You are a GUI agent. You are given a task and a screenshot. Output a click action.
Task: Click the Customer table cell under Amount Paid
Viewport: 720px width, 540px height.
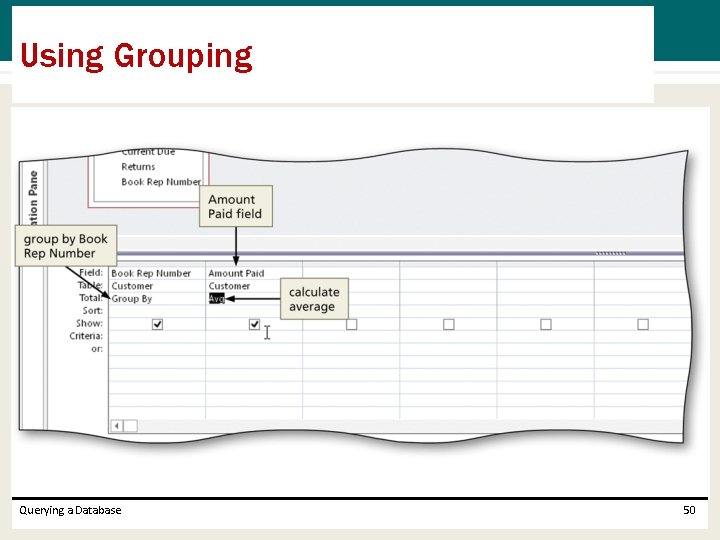pos(254,286)
